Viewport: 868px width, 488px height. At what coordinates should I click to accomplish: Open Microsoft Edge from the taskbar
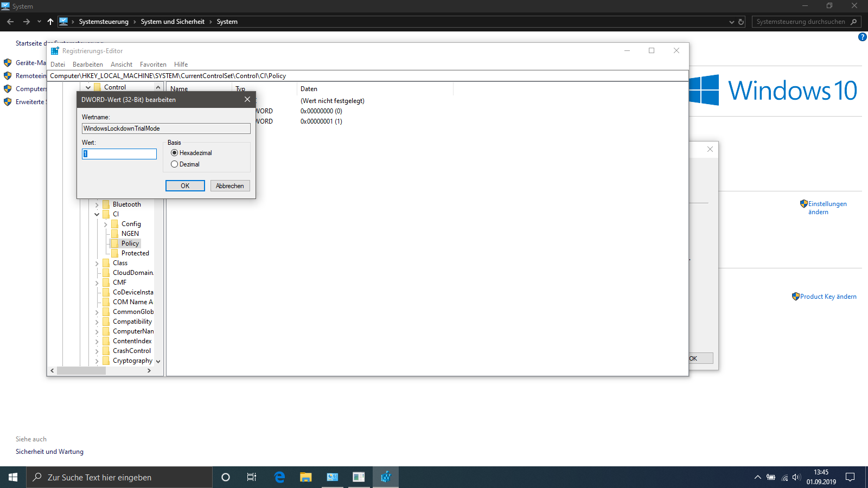pyautogui.click(x=279, y=477)
